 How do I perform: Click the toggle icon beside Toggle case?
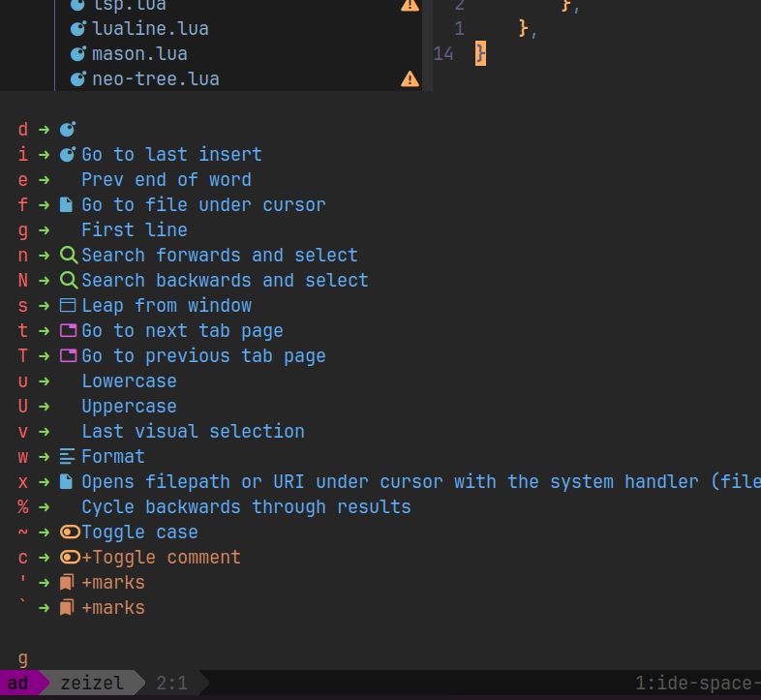coord(70,533)
